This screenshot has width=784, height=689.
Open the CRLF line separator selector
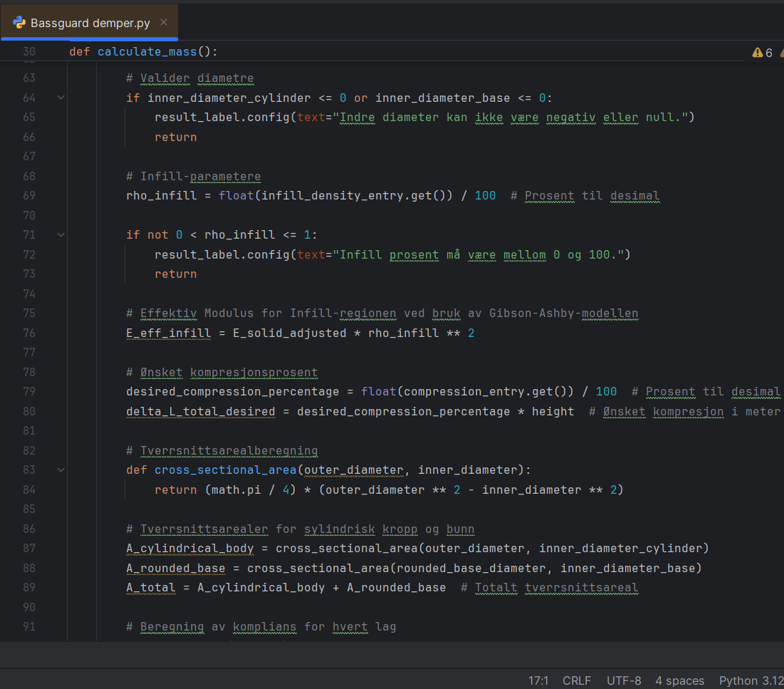[576, 680]
